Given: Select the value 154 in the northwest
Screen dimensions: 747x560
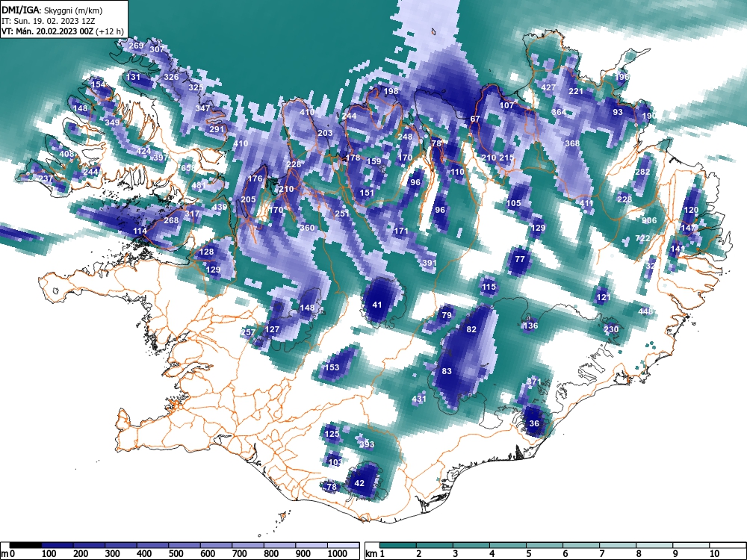Looking at the screenshot, I should pyautogui.click(x=98, y=84).
